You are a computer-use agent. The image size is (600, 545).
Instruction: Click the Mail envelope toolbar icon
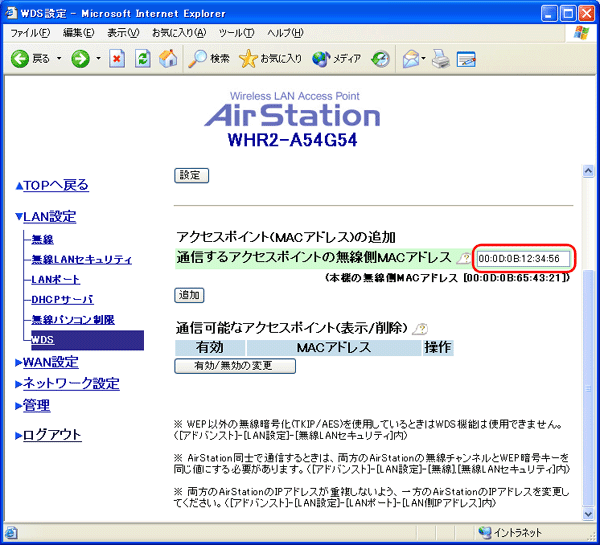coord(411,59)
